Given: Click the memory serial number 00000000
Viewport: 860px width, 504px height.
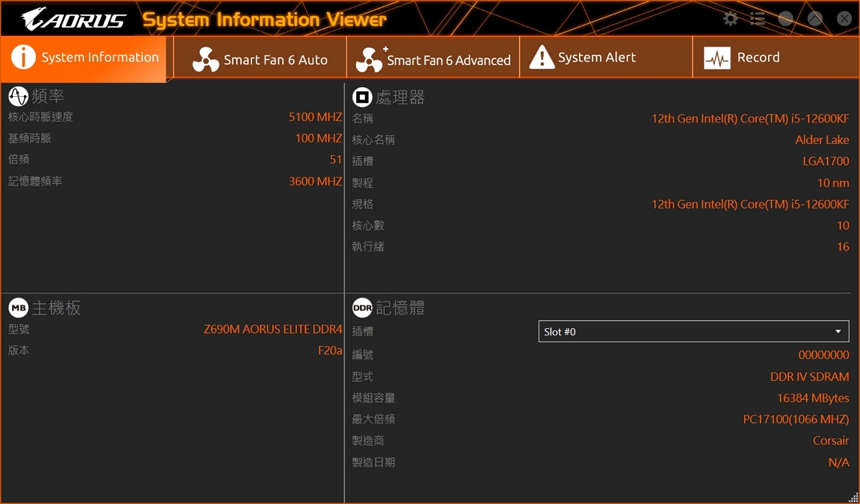Looking at the screenshot, I should point(824,355).
